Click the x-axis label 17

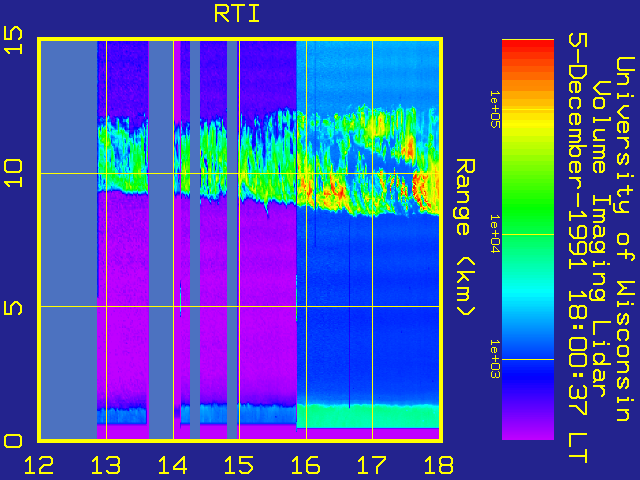click(372, 465)
